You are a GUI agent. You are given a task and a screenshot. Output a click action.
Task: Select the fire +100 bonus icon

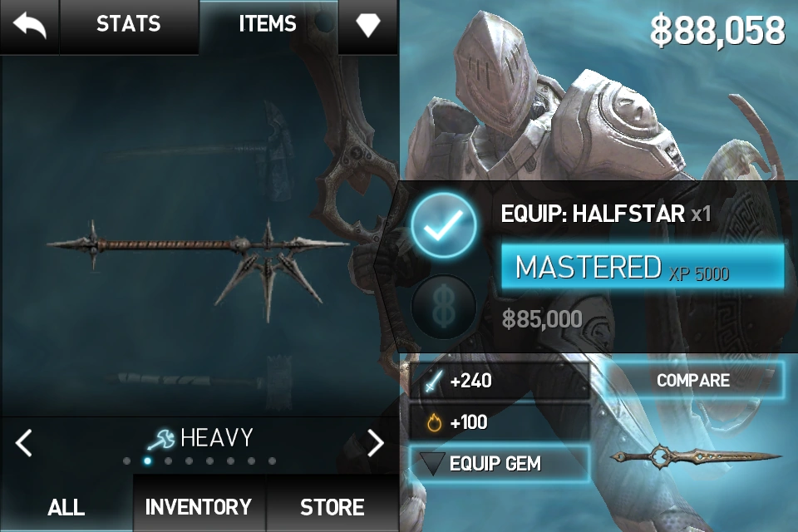tap(434, 422)
